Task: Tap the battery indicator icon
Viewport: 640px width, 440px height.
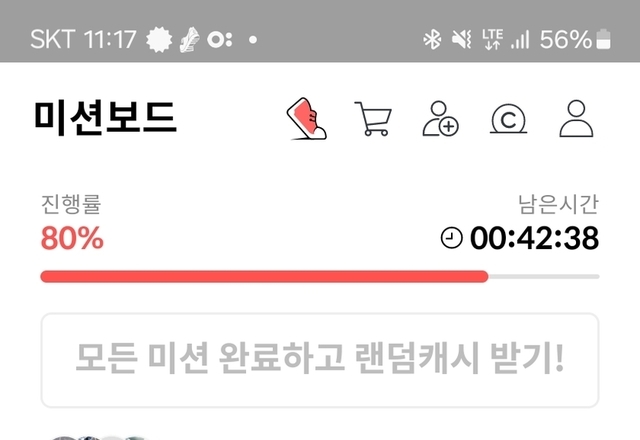Action: pyautogui.click(x=603, y=39)
